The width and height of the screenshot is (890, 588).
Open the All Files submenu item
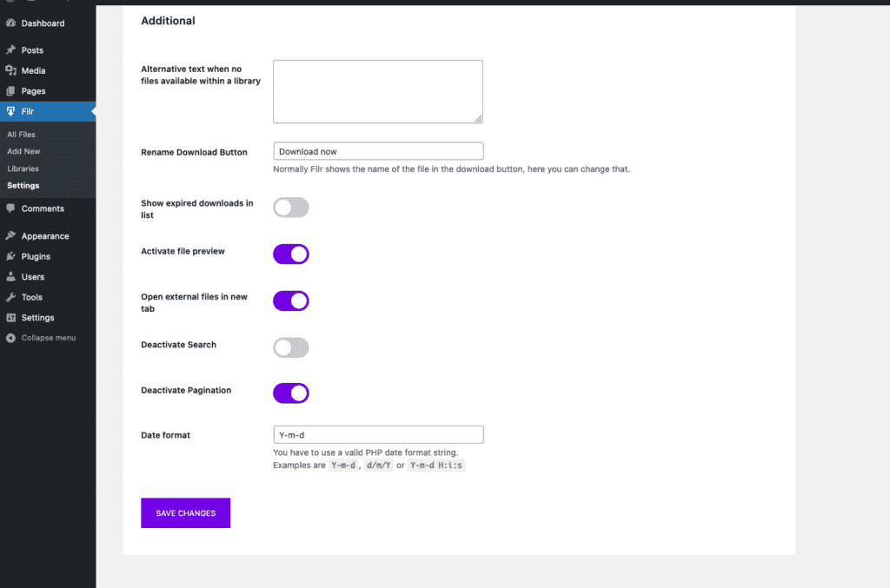click(x=22, y=135)
